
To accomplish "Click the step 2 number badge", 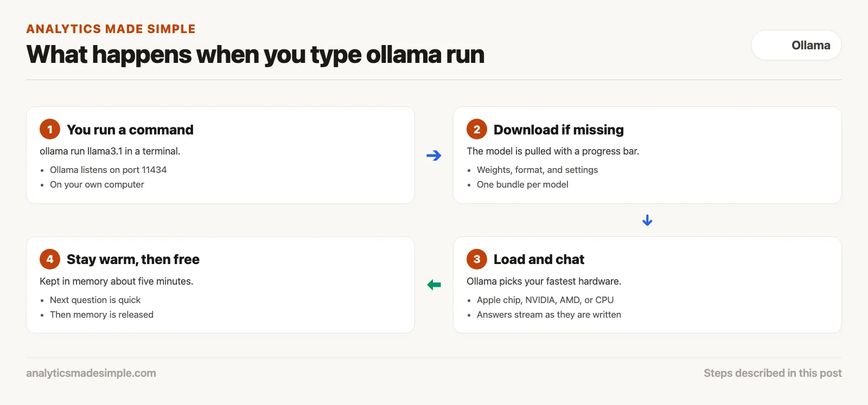I will coord(477,129).
